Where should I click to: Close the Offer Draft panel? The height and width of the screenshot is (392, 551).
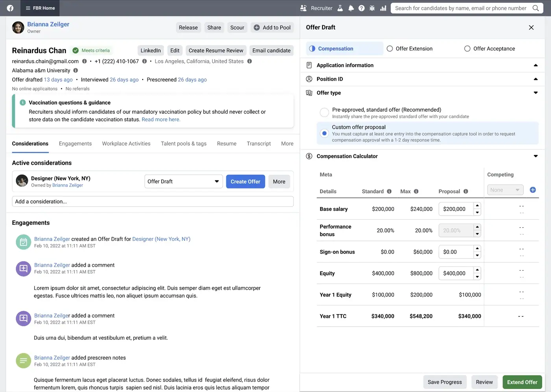pyautogui.click(x=531, y=28)
